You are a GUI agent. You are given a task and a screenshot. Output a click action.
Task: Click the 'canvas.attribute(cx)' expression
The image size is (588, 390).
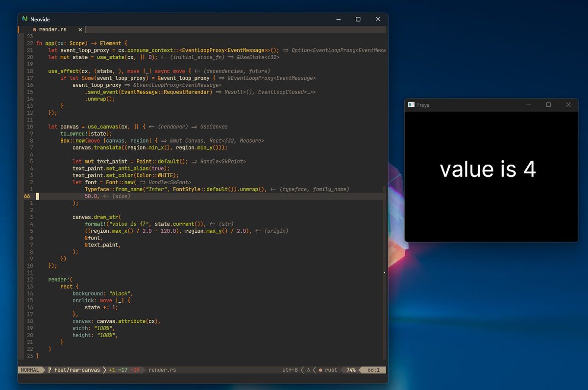coord(127,321)
